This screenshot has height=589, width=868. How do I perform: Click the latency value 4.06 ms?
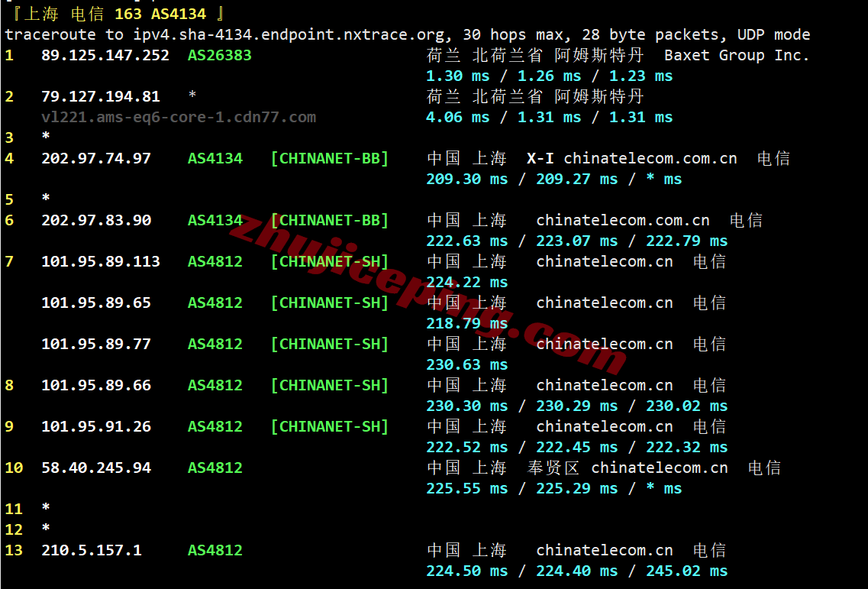458,118
